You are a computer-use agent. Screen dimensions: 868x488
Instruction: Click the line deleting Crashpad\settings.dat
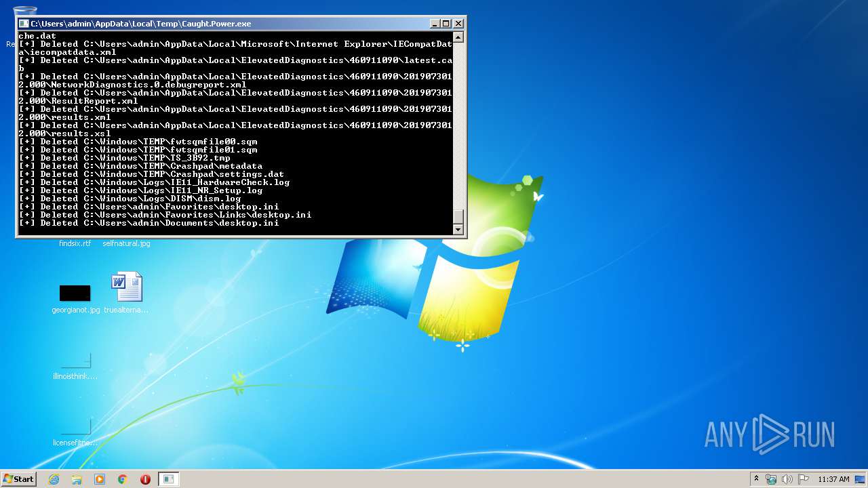151,174
